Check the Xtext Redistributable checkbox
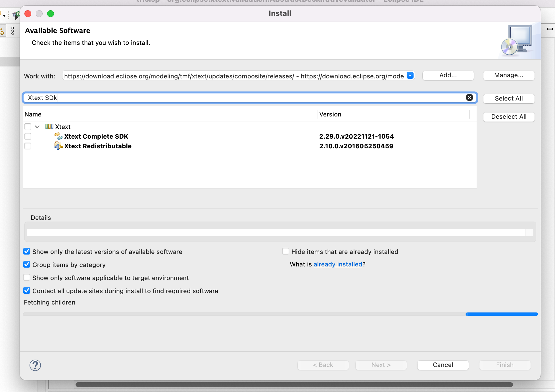555x392 pixels. 28,146
